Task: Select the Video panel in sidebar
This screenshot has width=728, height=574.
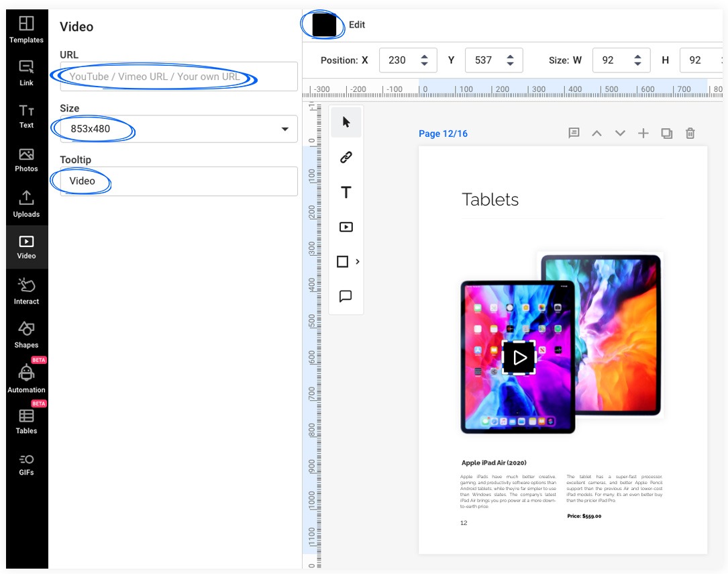Action: tap(26, 247)
